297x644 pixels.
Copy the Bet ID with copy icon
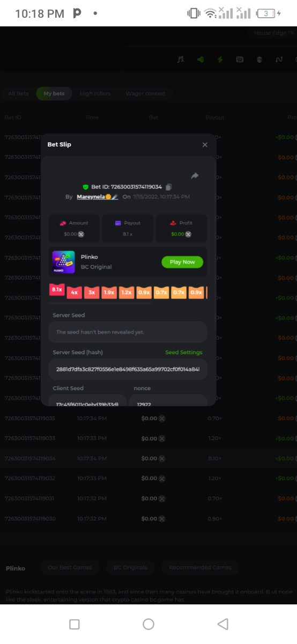click(x=169, y=187)
